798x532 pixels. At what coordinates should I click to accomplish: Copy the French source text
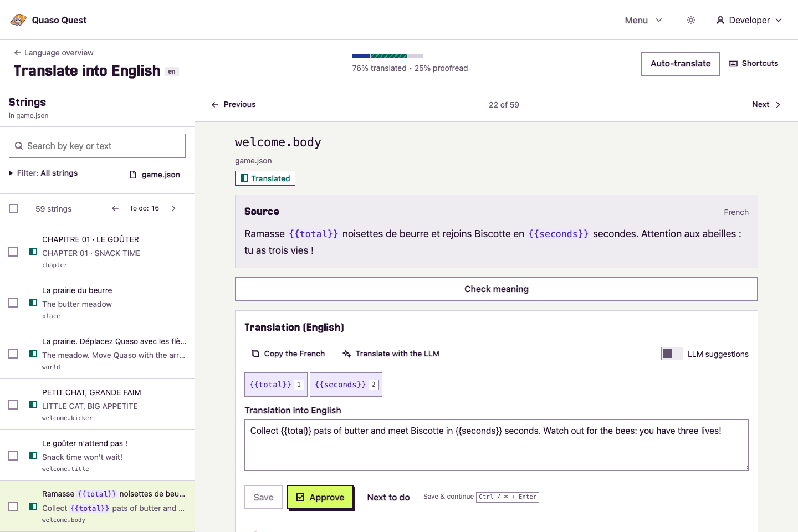click(x=288, y=354)
